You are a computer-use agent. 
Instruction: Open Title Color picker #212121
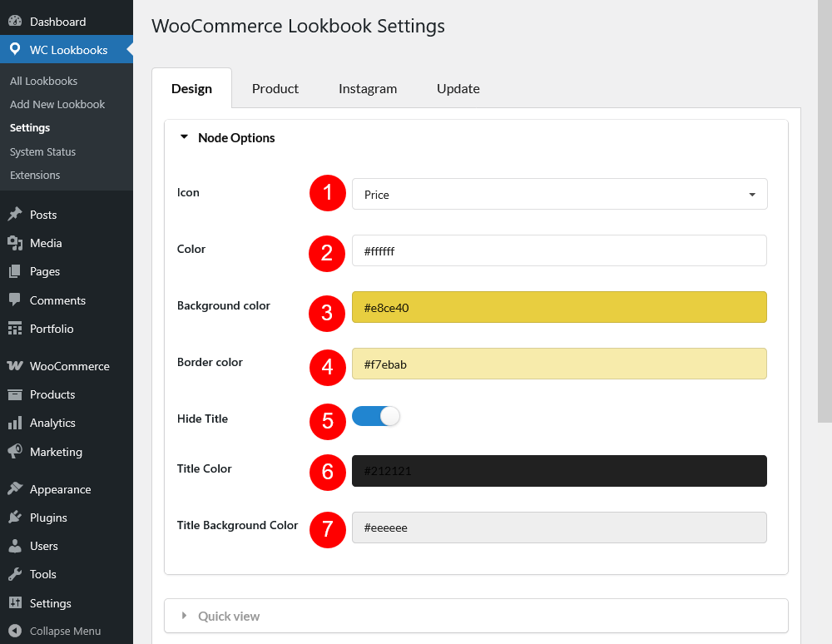coord(559,471)
